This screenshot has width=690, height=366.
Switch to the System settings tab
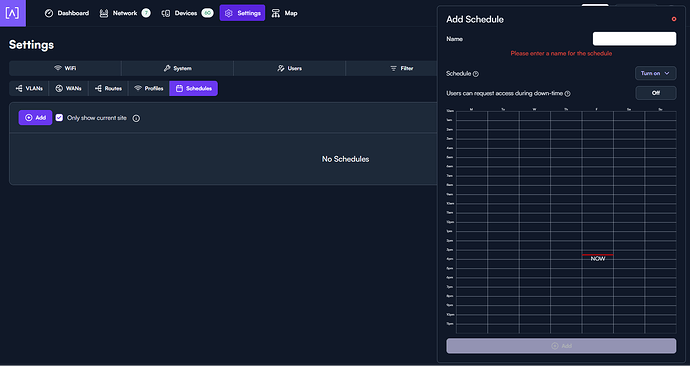tap(177, 68)
